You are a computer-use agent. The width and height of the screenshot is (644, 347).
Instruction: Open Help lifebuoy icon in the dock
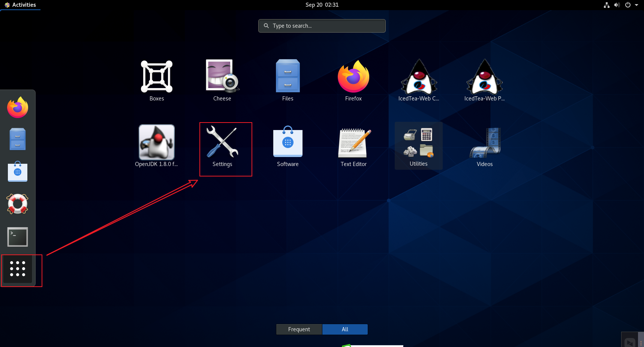tap(18, 204)
